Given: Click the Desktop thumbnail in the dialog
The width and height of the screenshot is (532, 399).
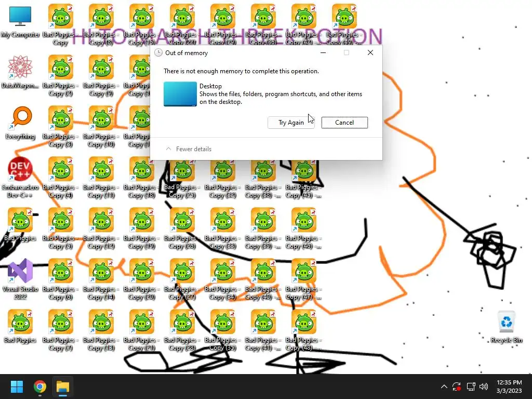Looking at the screenshot, I should pyautogui.click(x=180, y=94).
